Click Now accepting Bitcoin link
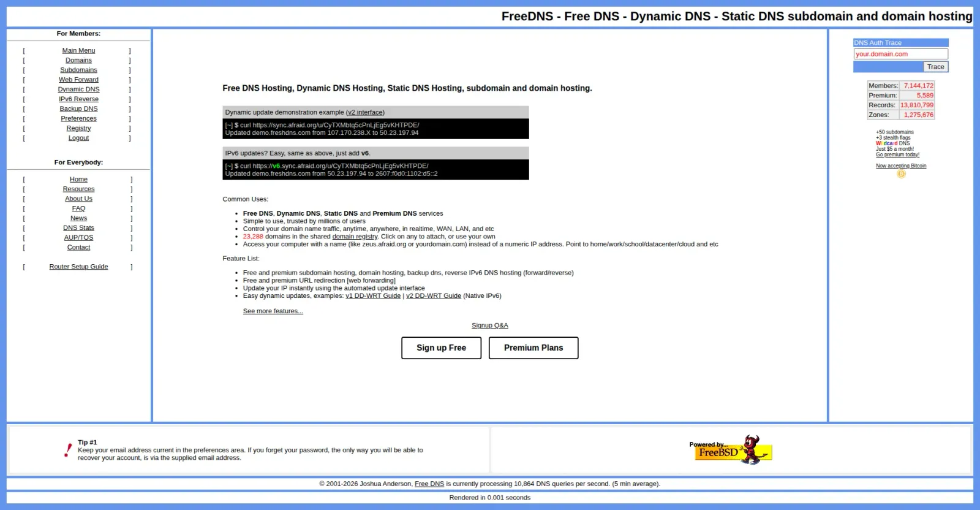 [901, 166]
